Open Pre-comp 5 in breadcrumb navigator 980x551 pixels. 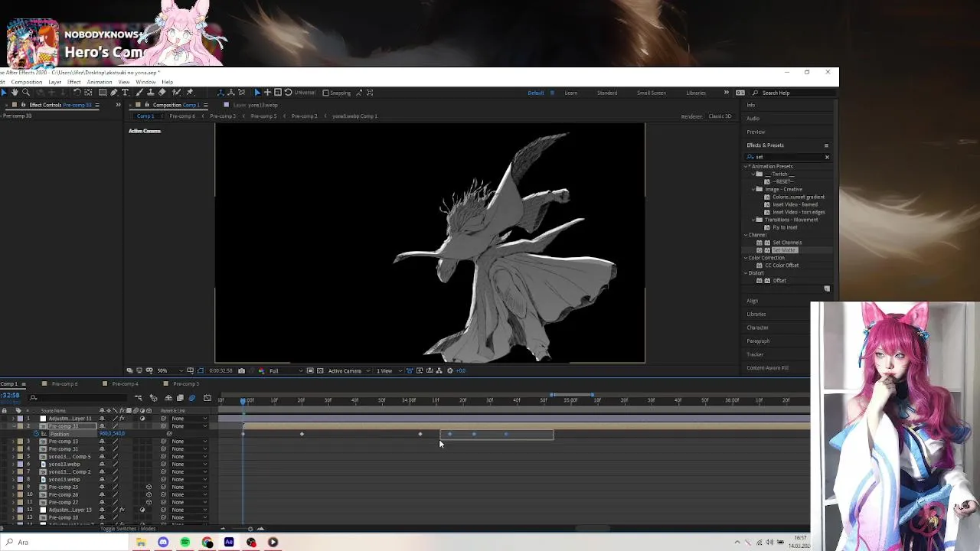[x=263, y=116]
